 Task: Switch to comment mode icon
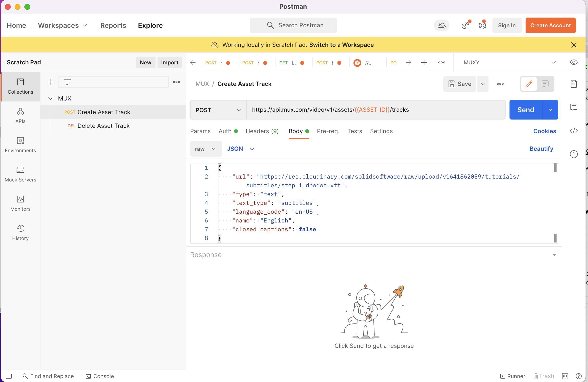tap(545, 84)
